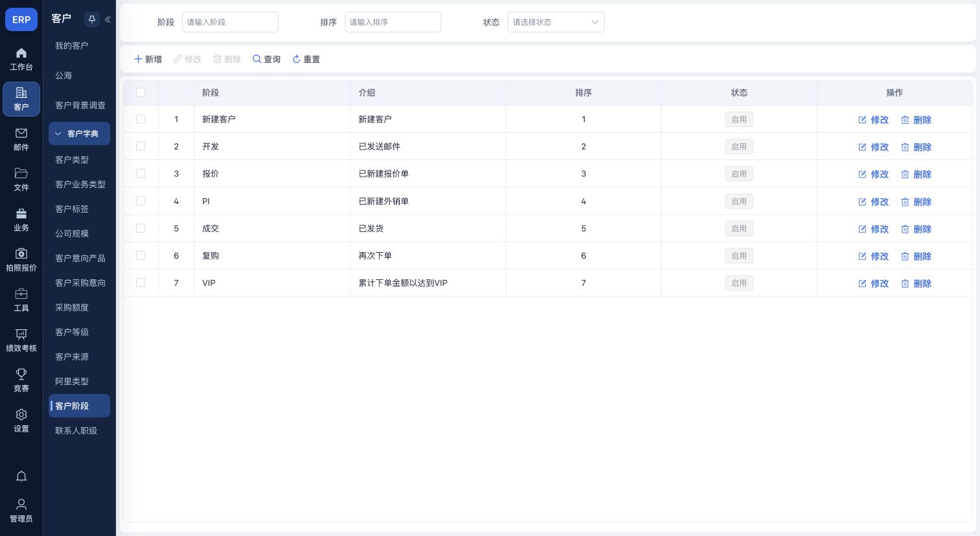Focus the 阶段 input field
The height and width of the screenshot is (536, 980).
click(230, 22)
